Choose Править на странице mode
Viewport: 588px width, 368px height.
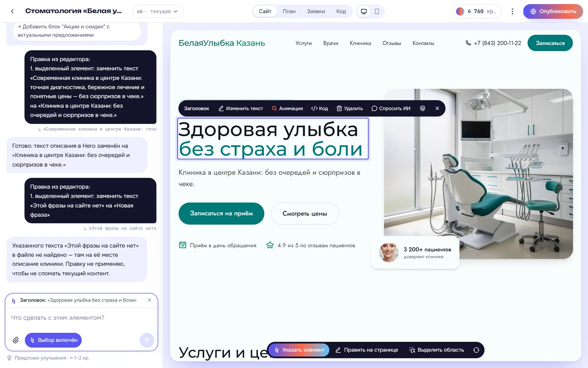coord(367,350)
